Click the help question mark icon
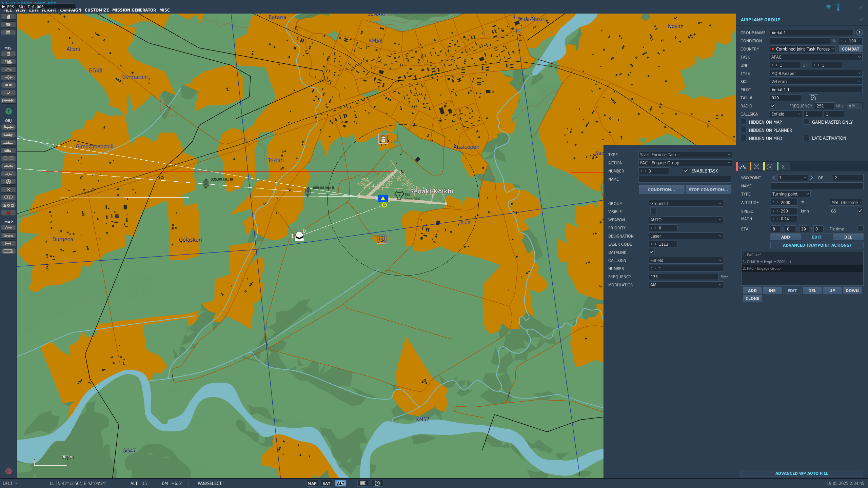Image resolution: width=868 pixels, height=488 pixels. (x=859, y=33)
